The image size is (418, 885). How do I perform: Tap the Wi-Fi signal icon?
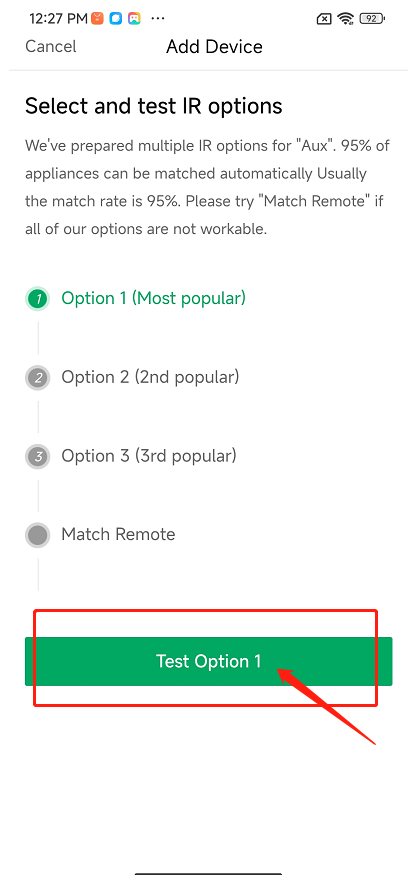345,19
